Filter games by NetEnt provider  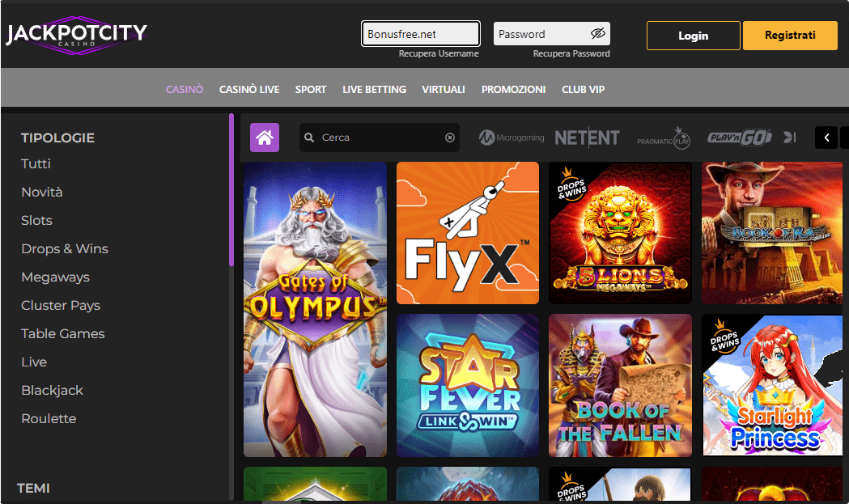(587, 138)
